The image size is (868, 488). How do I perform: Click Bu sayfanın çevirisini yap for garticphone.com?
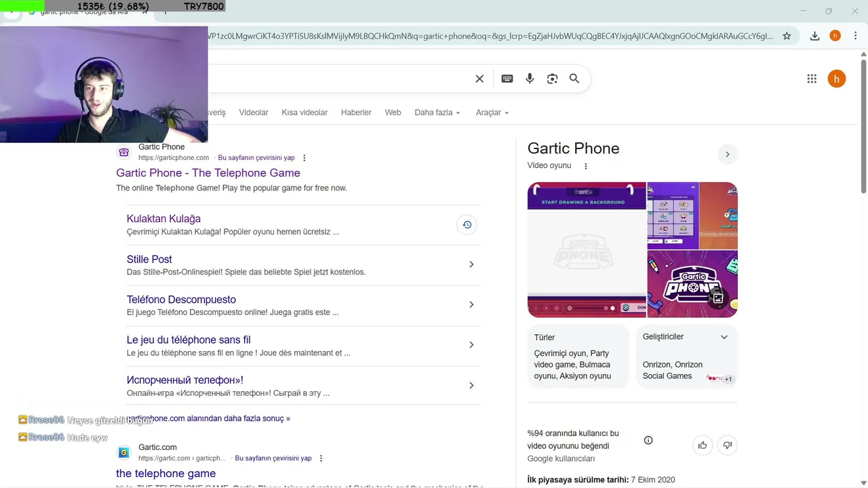256,158
